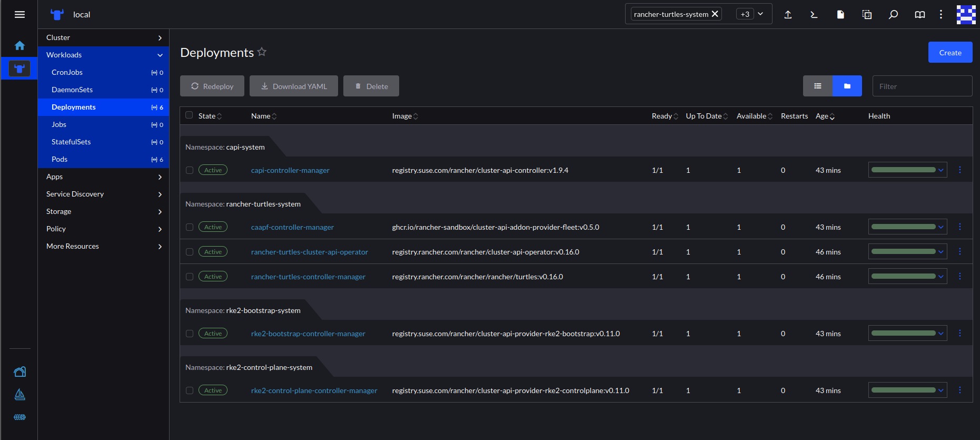Click the blue Create button

tap(950, 52)
